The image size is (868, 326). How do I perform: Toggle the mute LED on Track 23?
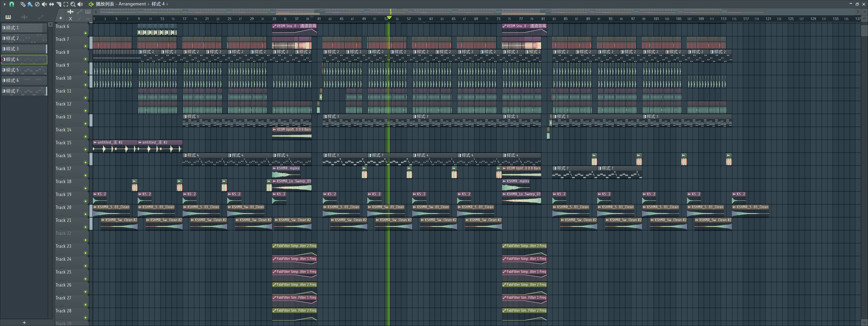click(85, 253)
